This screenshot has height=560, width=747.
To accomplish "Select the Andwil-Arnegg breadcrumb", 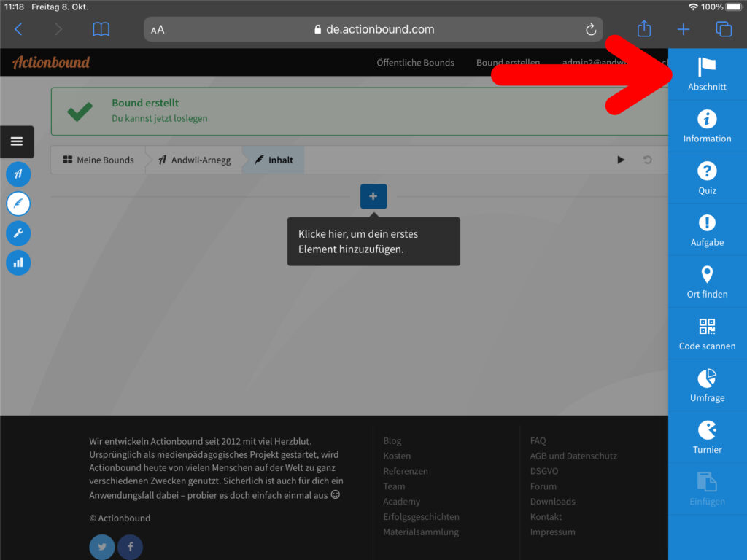I will click(x=194, y=160).
